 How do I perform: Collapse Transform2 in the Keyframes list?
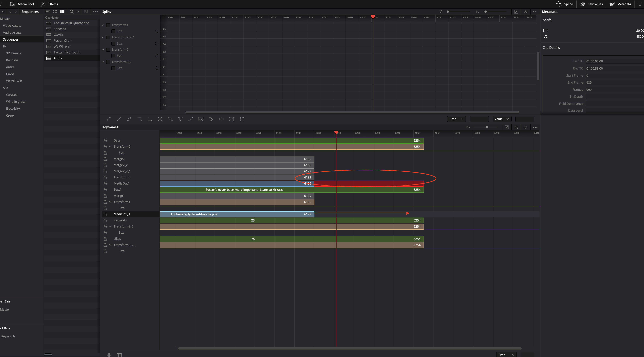coord(110,147)
